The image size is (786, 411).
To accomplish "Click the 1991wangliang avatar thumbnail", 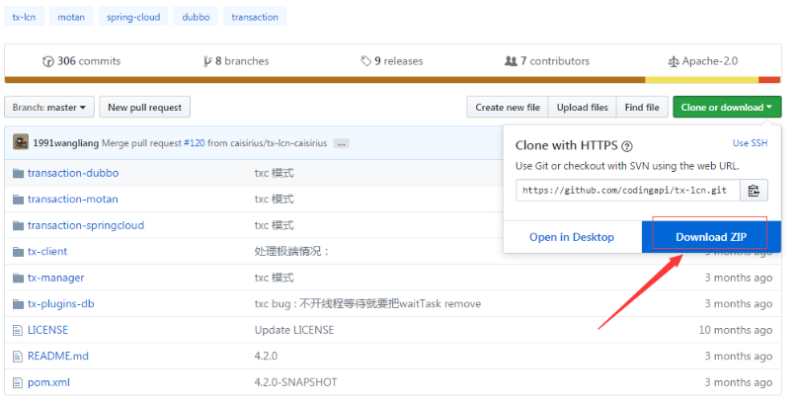I will pos(21,142).
